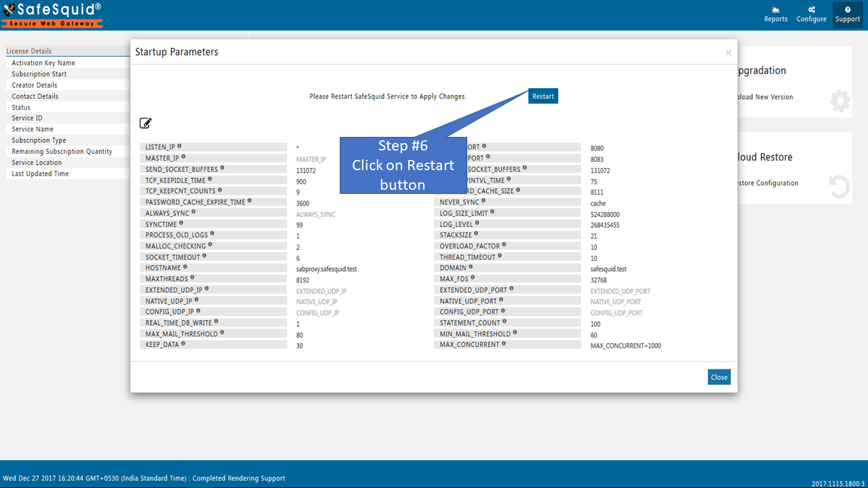Image resolution: width=868 pixels, height=488 pixels.
Task: Click the DOMAIN value safesquid.test
Action: (x=609, y=269)
